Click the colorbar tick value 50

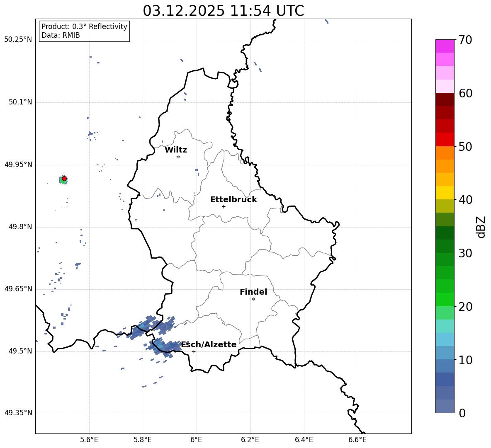pyautogui.click(x=465, y=147)
